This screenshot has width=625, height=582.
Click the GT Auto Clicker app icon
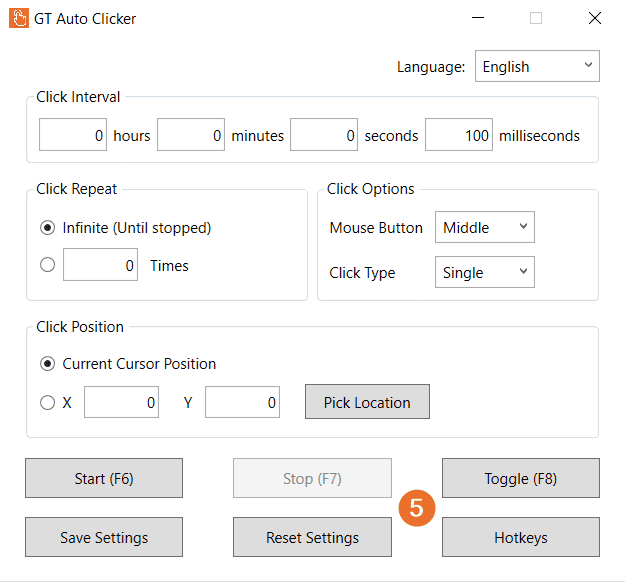pos(19,18)
